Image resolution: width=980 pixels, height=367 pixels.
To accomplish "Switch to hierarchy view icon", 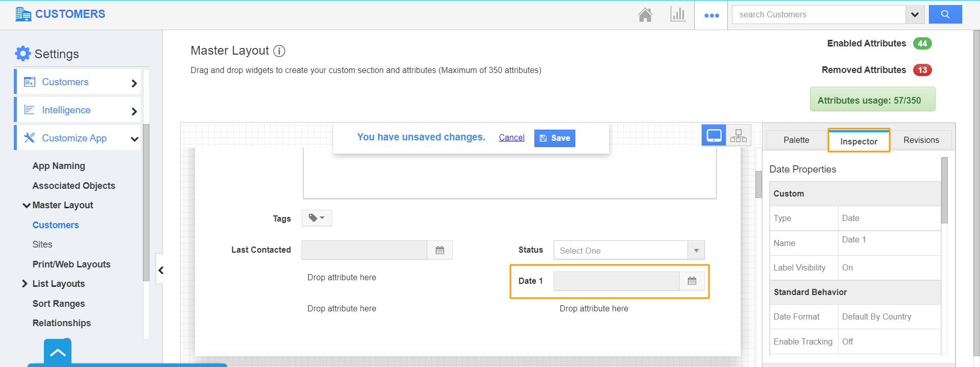I will tap(738, 136).
